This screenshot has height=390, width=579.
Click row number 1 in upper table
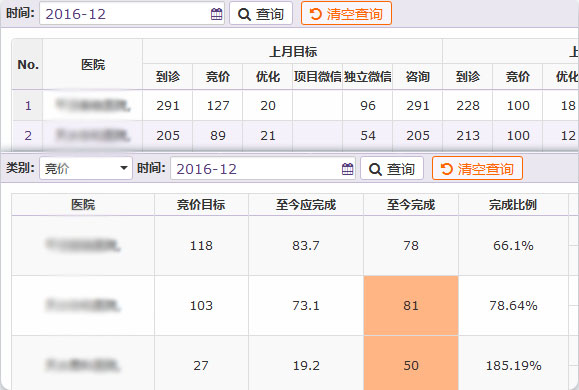point(28,105)
